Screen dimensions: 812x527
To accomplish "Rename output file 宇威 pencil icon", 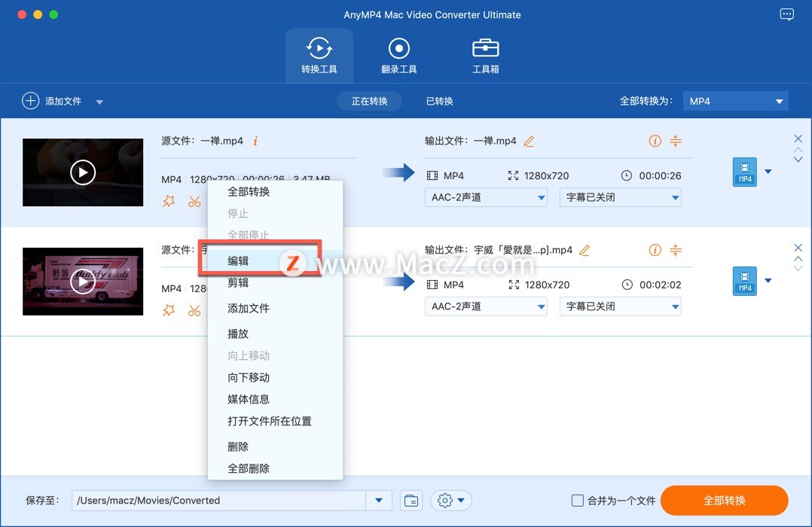I will (x=585, y=250).
